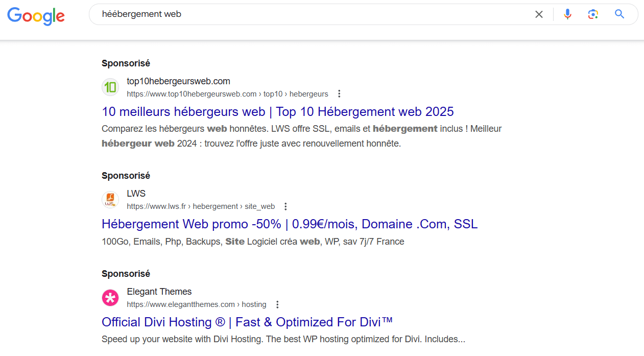Open the three-dot menu beside the LWS result
The image size is (644, 356).
click(x=285, y=206)
